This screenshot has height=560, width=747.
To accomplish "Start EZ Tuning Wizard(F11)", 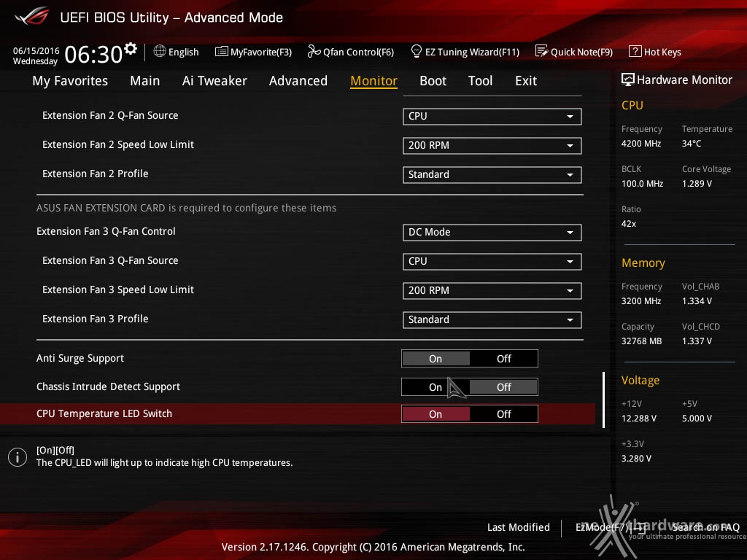I will pyautogui.click(x=472, y=52).
